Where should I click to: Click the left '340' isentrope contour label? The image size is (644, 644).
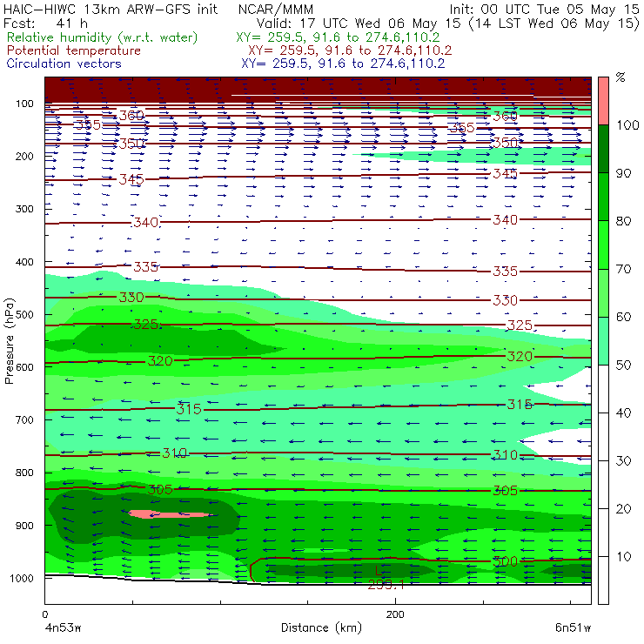pos(146,222)
